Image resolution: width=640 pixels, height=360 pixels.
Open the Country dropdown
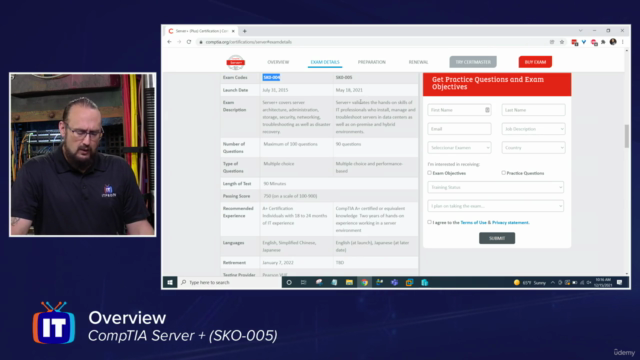tap(533, 148)
